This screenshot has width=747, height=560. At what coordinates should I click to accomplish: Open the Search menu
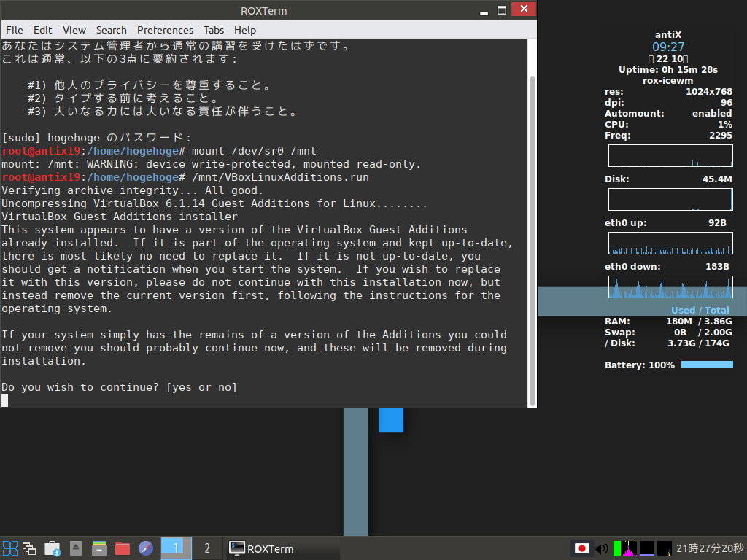point(112,30)
